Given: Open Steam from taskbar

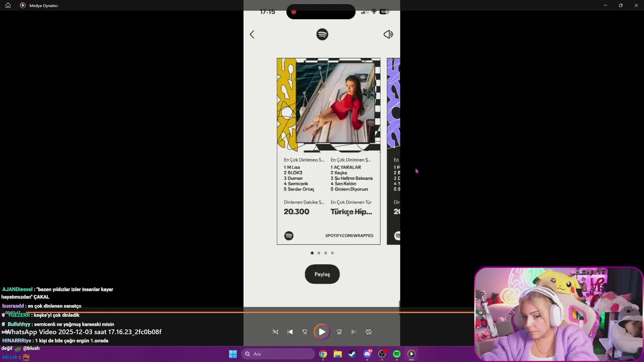Looking at the screenshot, I should (352, 354).
